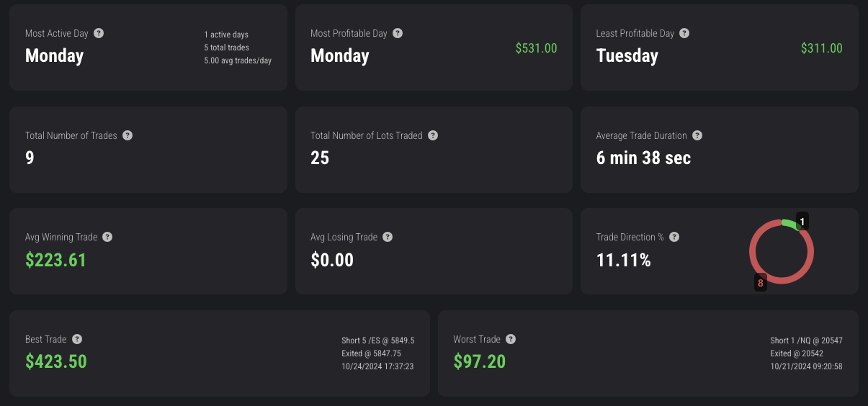Click question mark by Total Number of Trades
The image size is (868, 406).
(127, 135)
